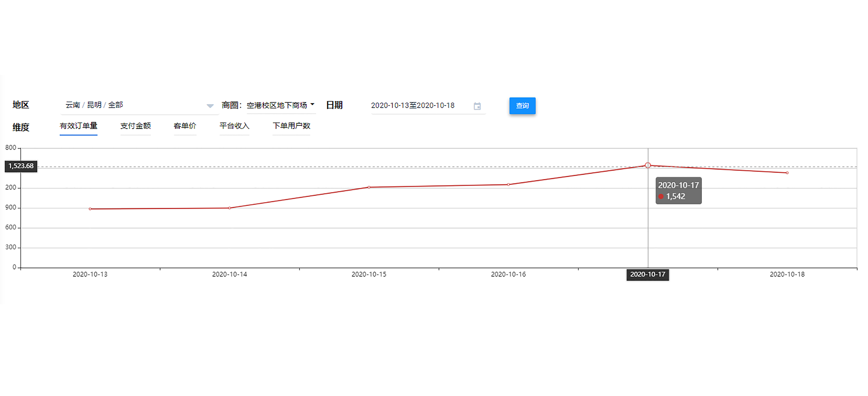Image resolution: width=868 pixels, height=396 pixels.
Task: Click the 2020-10-16 data point marker
Action: pos(508,185)
